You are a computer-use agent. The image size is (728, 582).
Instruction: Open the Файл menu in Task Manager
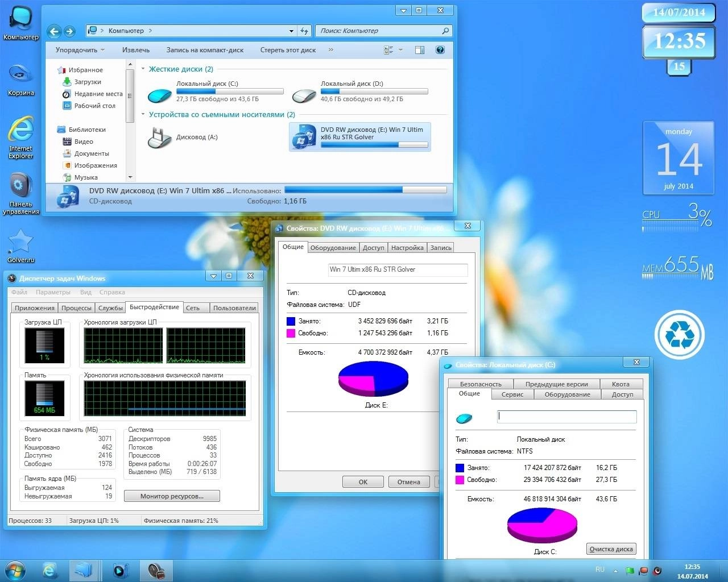[19, 292]
